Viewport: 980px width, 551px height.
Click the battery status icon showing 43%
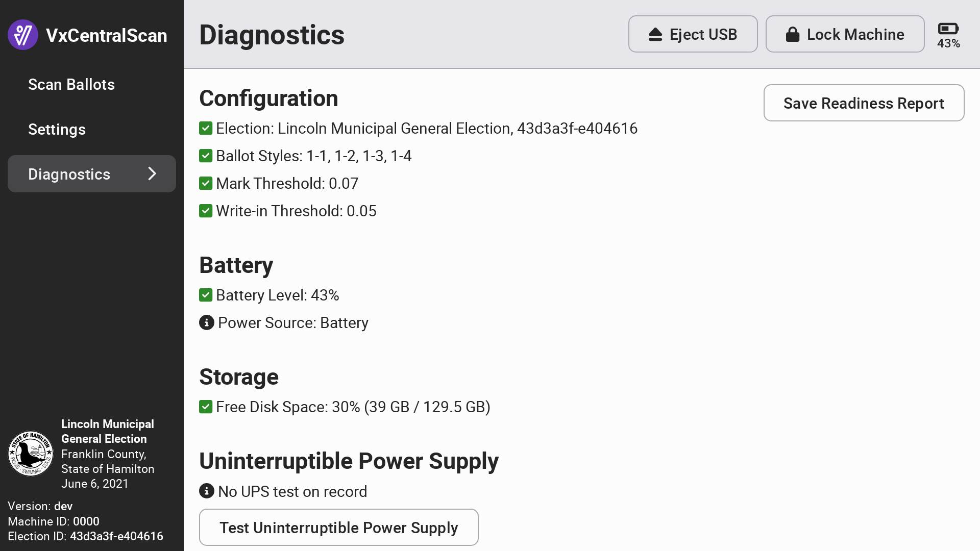tap(948, 29)
